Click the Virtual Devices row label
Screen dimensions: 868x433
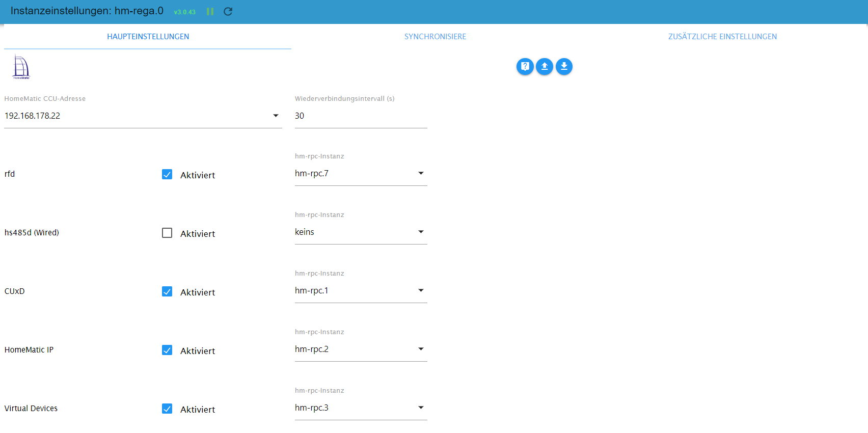31,409
